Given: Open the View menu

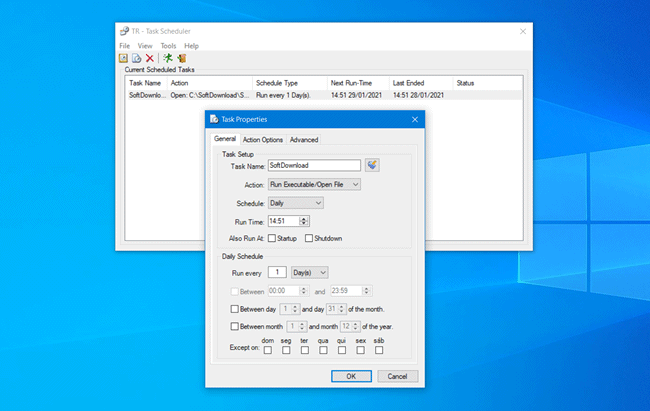Looking at the screenshot, I should coord(145,46).
